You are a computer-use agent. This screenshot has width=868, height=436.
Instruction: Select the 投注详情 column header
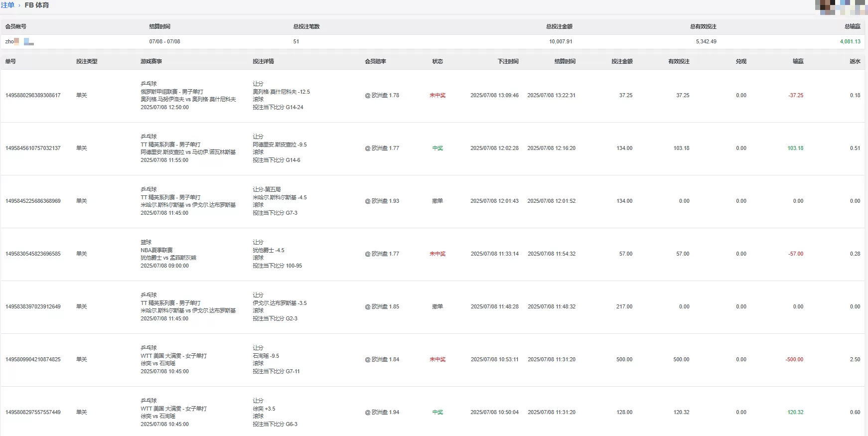[x=263, y=61]
